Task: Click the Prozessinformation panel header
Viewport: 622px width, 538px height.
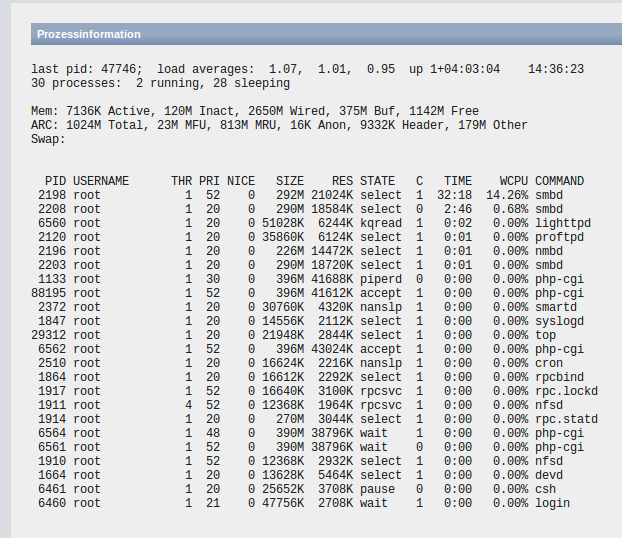Action: tap(89, 34)
